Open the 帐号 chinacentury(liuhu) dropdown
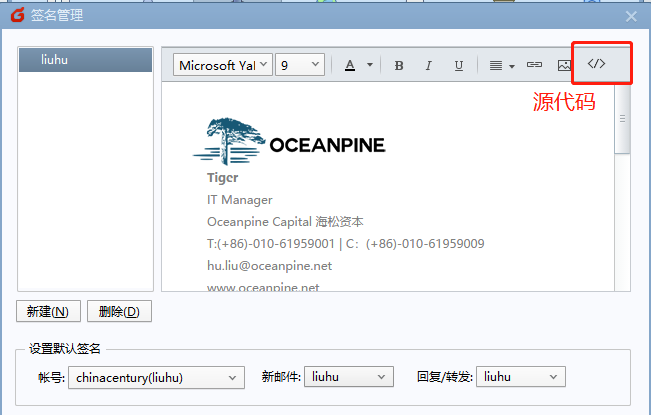This screenshot has width=651, height=415. click(156, 377)
